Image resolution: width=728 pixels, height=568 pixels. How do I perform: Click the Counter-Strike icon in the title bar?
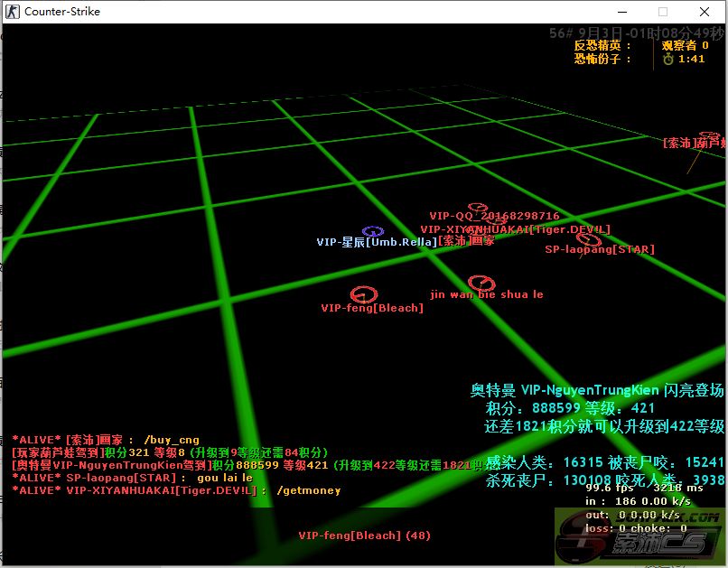point(12,12)
